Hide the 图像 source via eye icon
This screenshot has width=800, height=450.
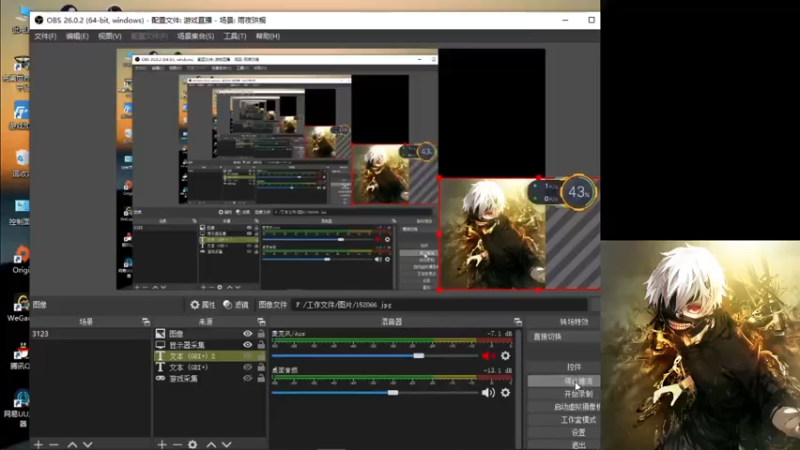point(247,334)
